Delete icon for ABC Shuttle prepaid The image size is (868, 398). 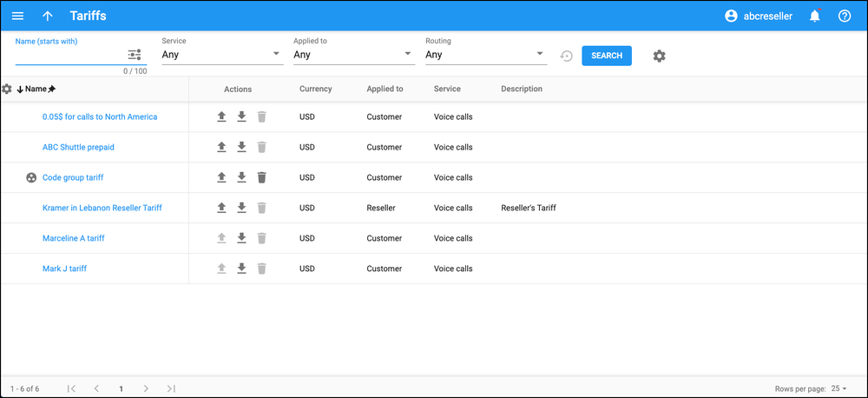[x=262, y=147]
